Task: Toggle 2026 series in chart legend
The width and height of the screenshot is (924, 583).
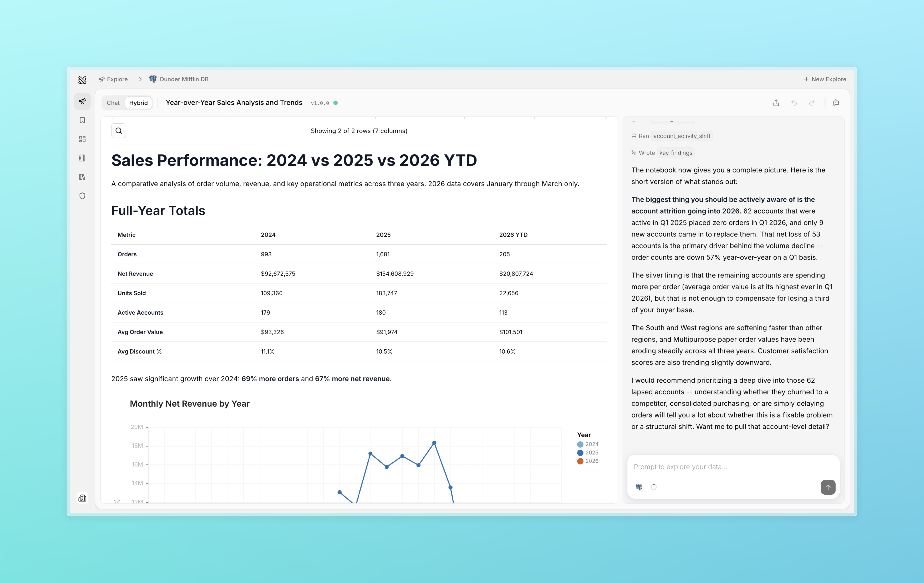Action: coord(588,461)
